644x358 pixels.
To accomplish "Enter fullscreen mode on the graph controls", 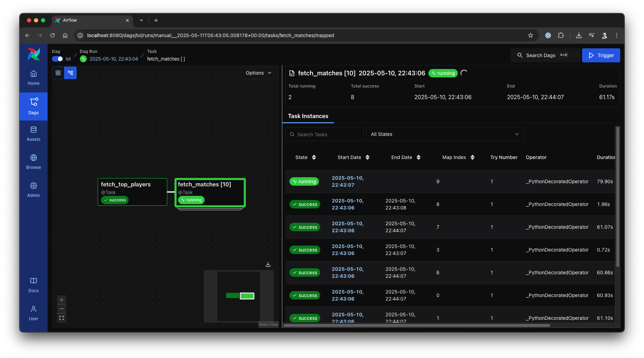I will (x=62, y=318).
